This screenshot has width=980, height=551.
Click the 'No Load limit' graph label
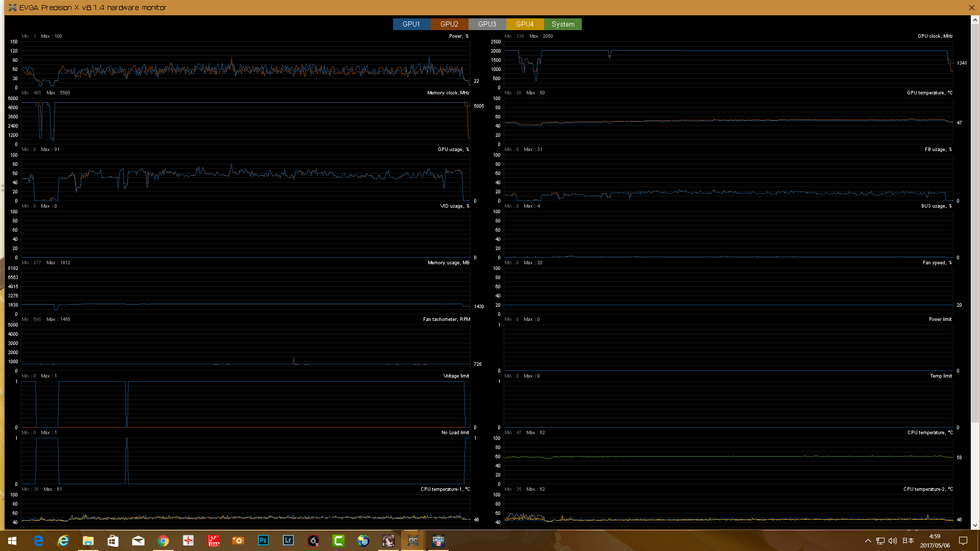[455, 433]
